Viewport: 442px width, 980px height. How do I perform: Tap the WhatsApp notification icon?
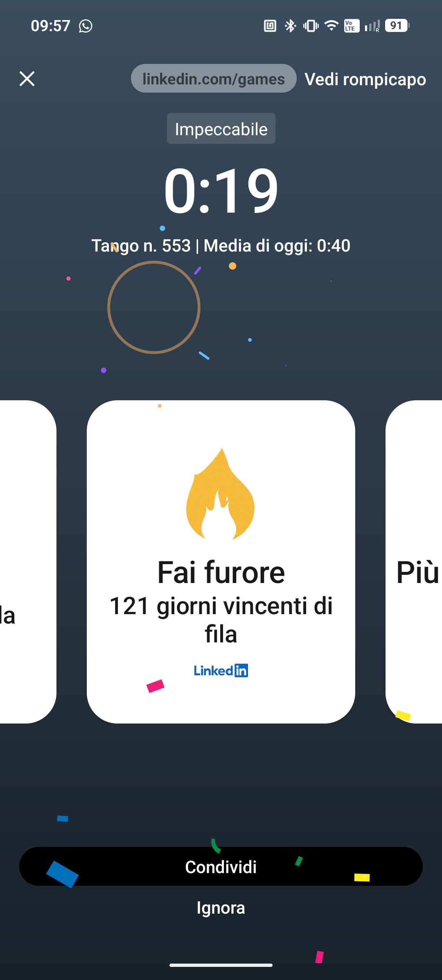(x=86, y=26)
